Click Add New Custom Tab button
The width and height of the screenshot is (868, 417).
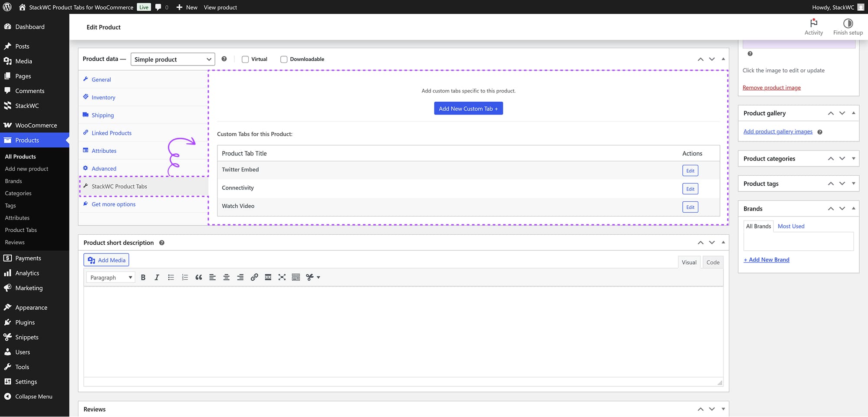click(x=468, y=108)
